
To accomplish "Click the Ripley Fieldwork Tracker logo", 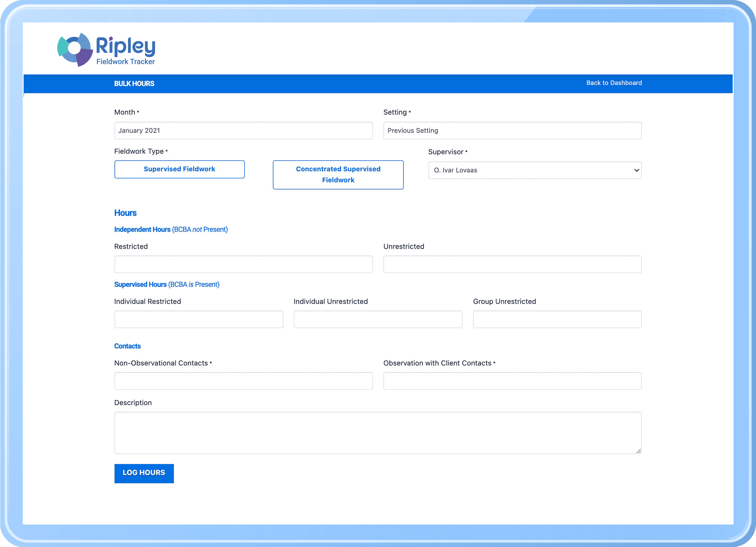I will (x=106, y=50).
